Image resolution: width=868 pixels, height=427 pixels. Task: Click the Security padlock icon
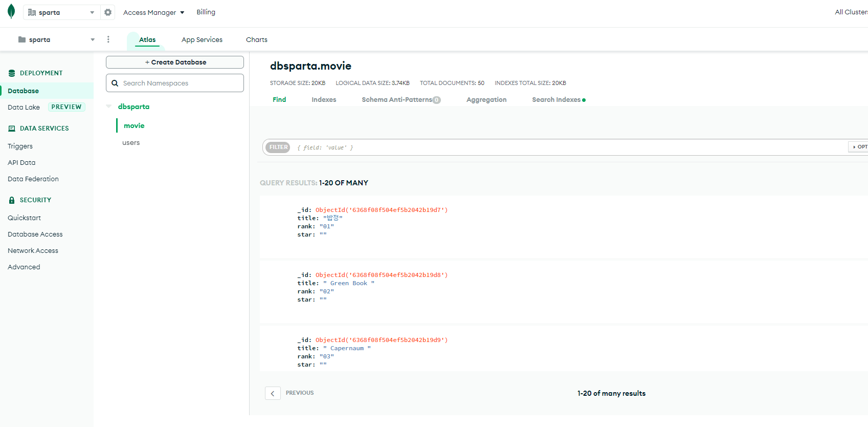[12, 200]
